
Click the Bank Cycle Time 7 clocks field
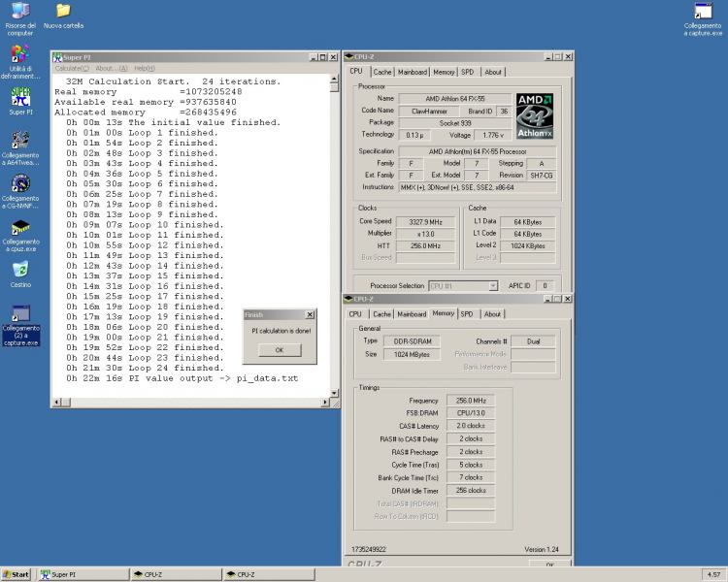pos(471,477)
